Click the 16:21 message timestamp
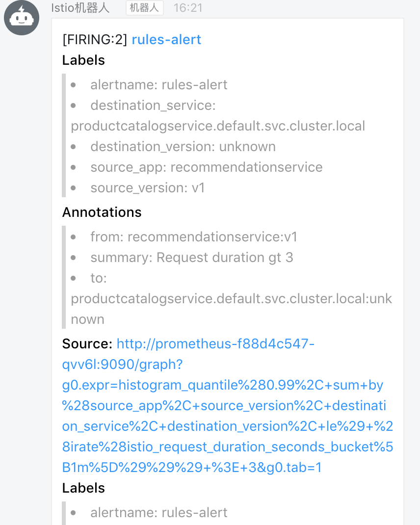The height and width of the screenshot is (525, 420). pos(188,8)
